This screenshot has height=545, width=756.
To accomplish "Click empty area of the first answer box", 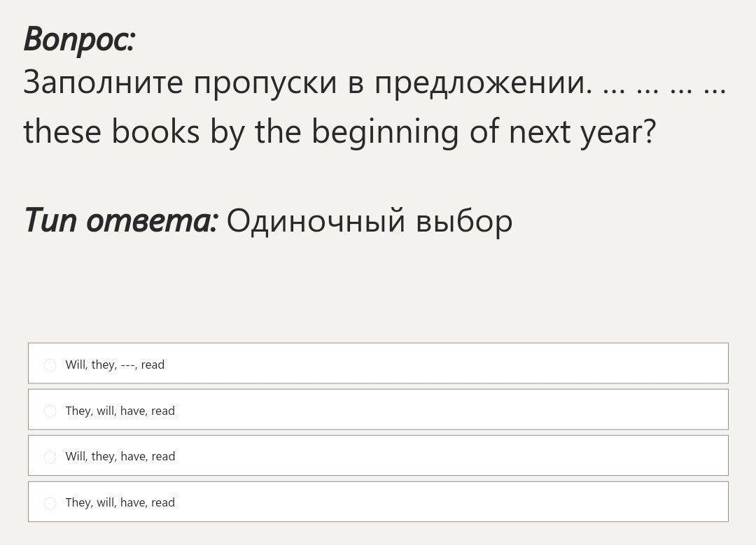I will pos(448,364).
